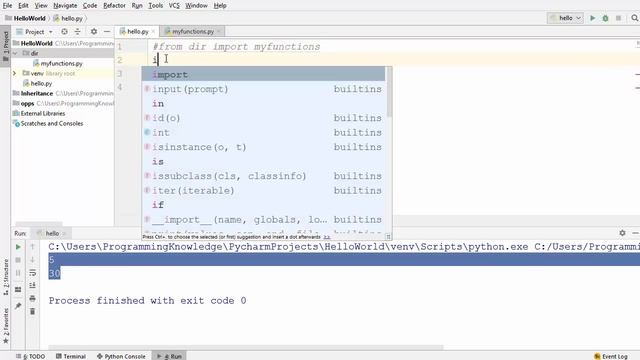Open the Window menu

click(196, 5)
